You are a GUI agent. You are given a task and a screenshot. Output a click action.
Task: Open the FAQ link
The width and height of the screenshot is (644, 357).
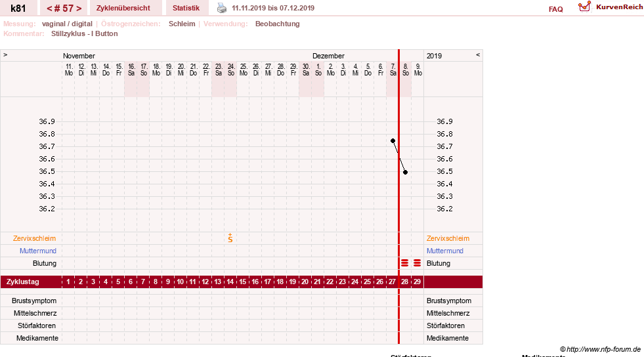click(x=555, y=9)
